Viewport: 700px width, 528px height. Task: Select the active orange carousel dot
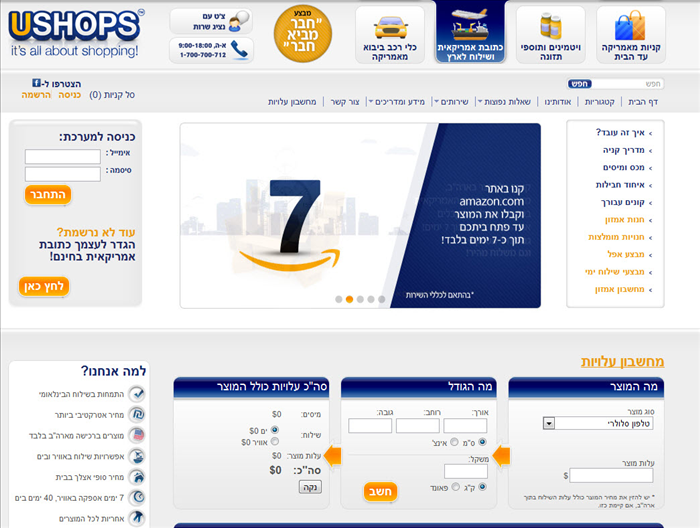350,299
